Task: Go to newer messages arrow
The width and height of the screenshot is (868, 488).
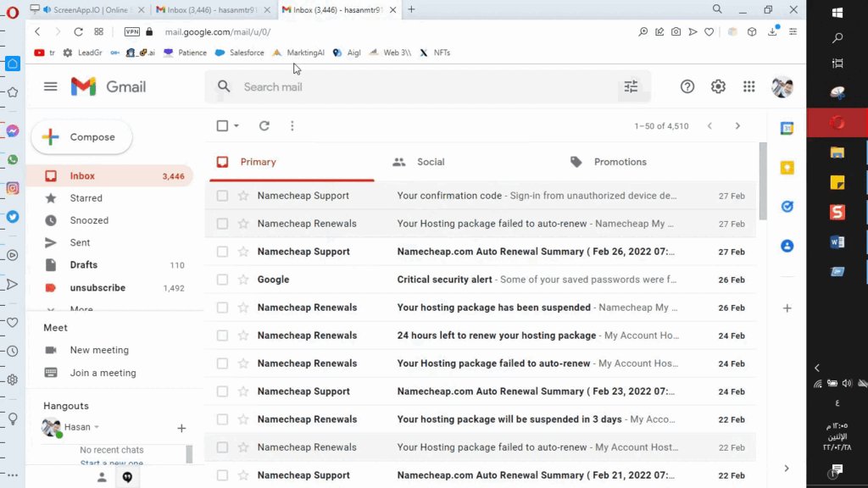Action: 709,126
